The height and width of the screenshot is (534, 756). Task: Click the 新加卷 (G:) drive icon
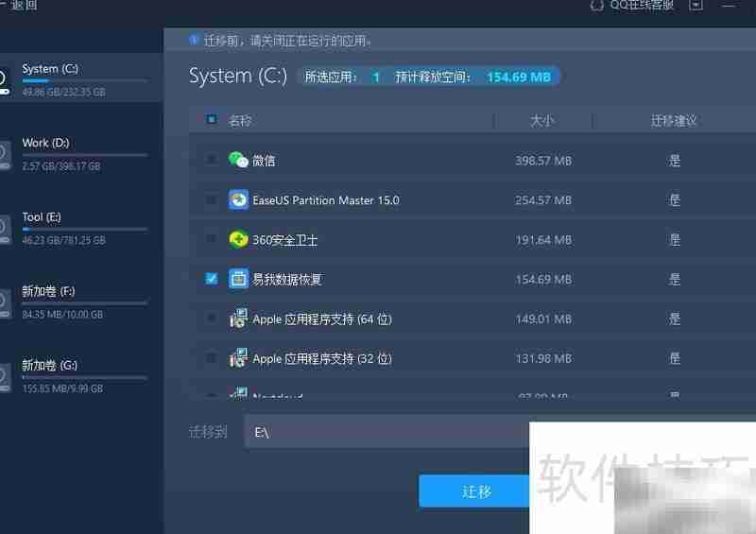pos(5,378)
